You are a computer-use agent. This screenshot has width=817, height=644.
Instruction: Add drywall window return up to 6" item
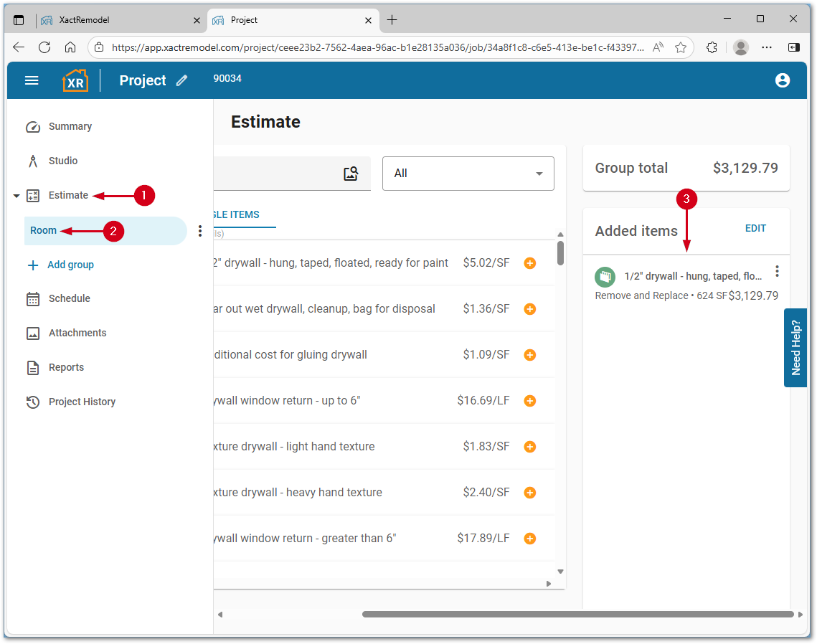tap(530, 401)
